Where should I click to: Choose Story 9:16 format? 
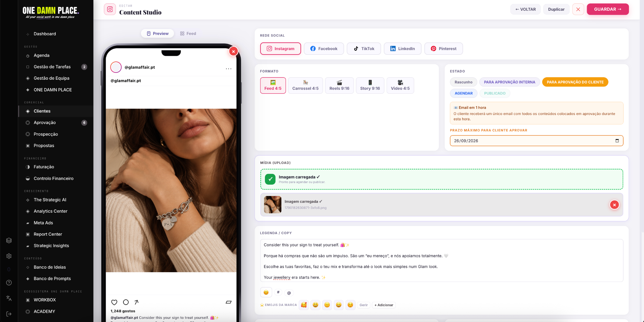(x=370, y=85)
